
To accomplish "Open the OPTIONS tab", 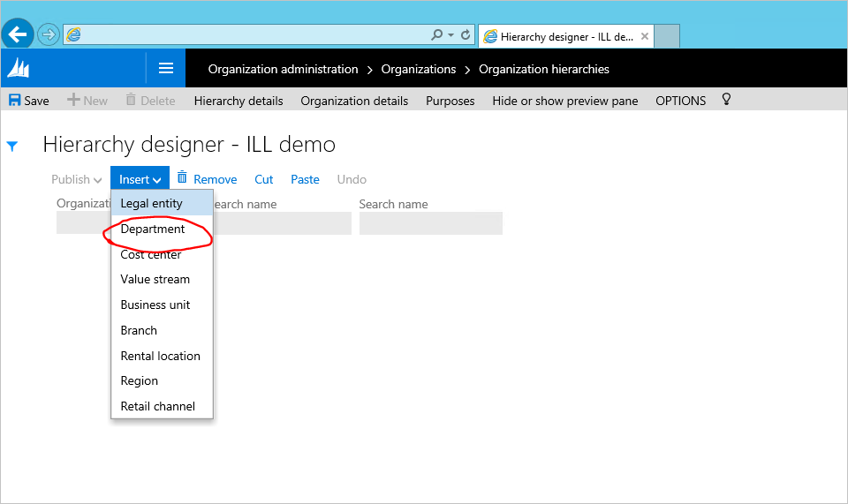I will [x=680, y=101].
